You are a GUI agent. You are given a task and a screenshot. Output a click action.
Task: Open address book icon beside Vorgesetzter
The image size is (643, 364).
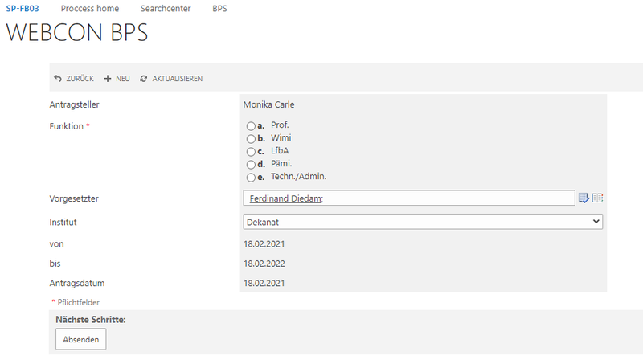click(x=597, y=198)
